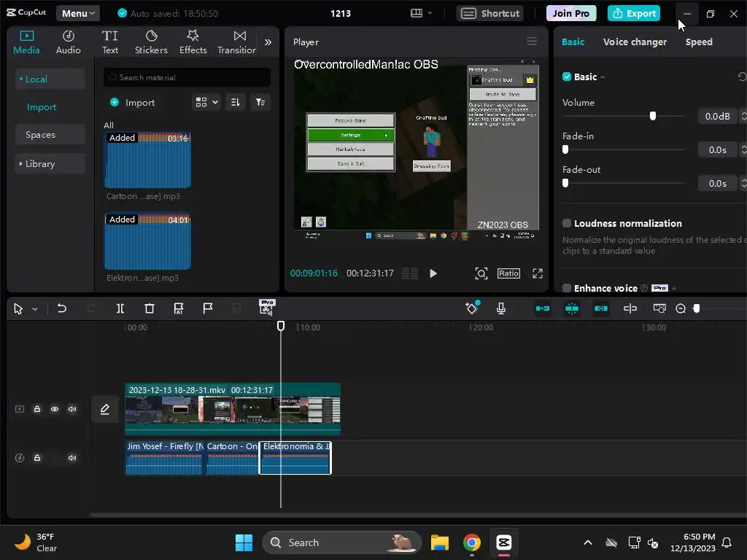
Task: Click the Volume slider handle
Action: pyautogui.click(x=653, y=116)
